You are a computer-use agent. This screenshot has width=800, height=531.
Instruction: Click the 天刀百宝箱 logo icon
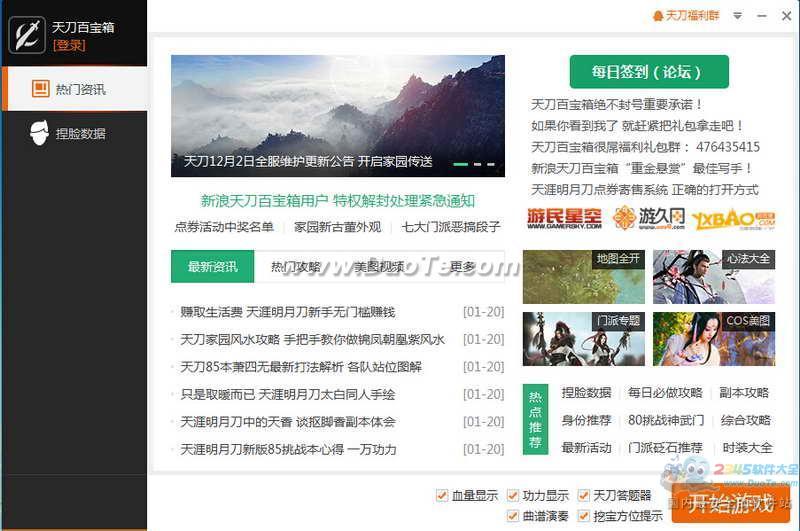27,35
